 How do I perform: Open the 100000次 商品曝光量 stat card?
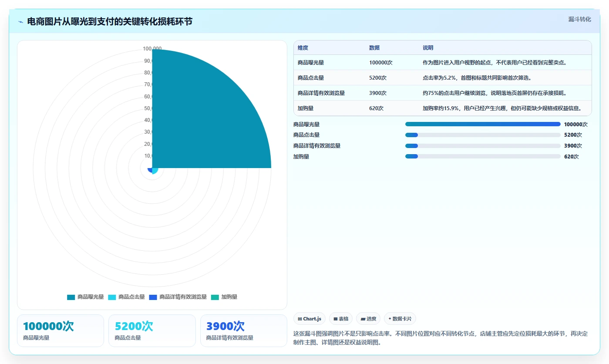61,330
